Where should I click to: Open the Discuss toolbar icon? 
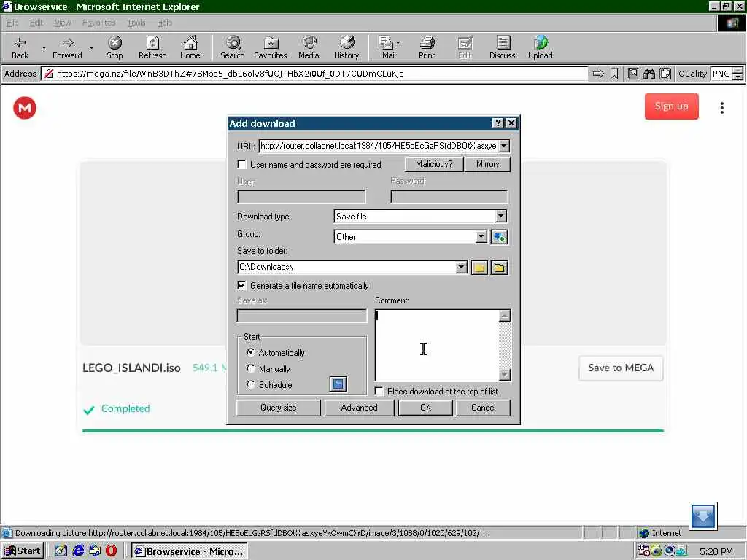tap(502, 47)
